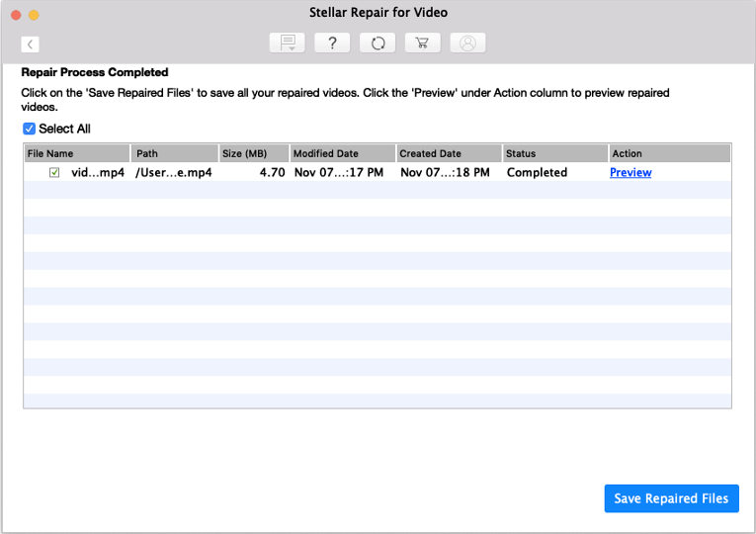
Task: Preview the repaired video
Action: coord(630,172)
